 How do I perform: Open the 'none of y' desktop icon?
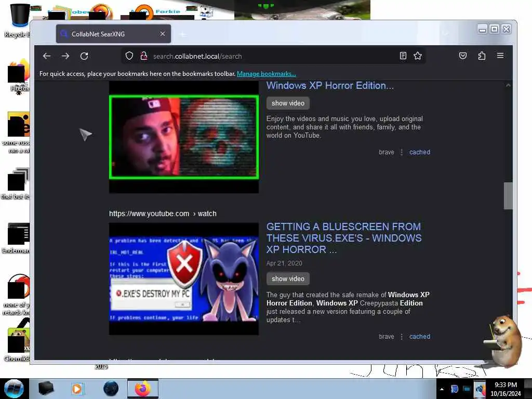[x=17, y=295]
